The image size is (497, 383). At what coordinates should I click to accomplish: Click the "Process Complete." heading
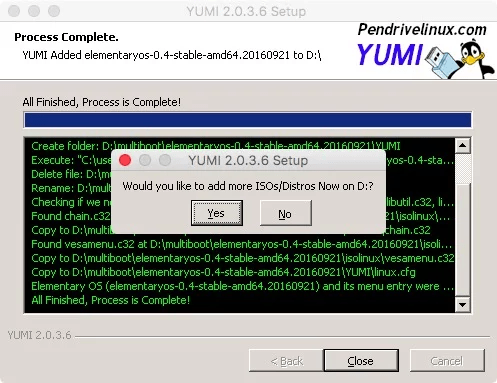coord(66,37)
